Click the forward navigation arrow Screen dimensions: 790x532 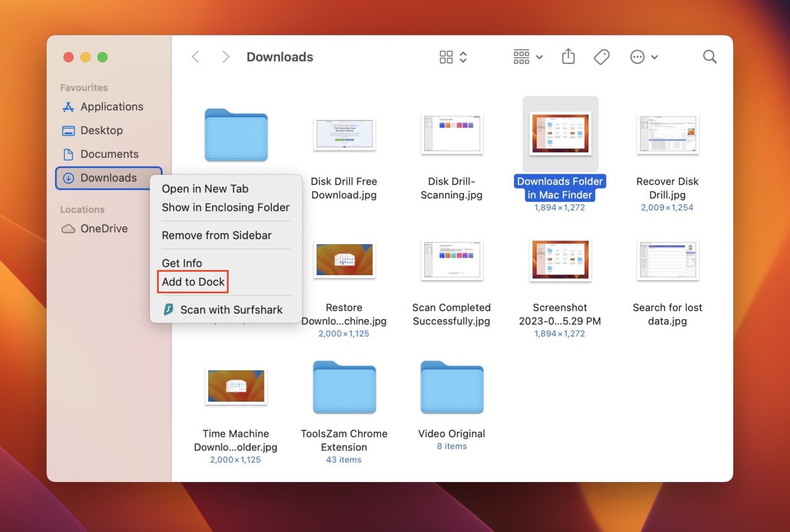pyautogui.click(x=225, y=57)
